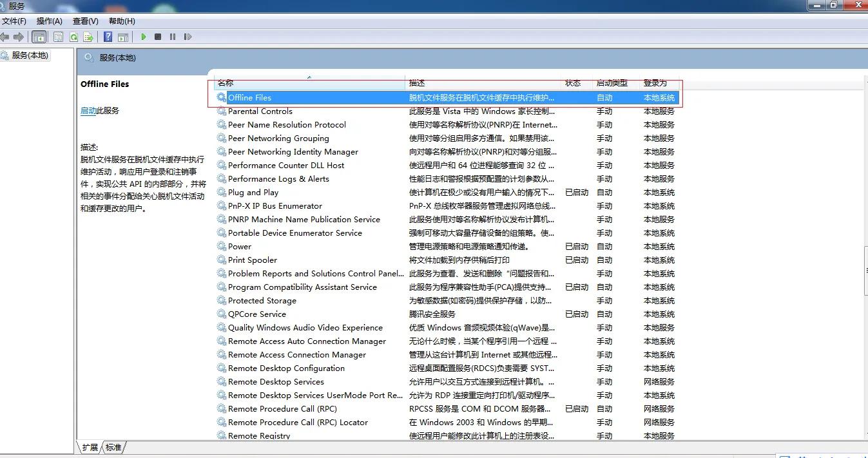Restart the service with the restart icon
This screenshot has width=868, height=458.
click(187, 37)
